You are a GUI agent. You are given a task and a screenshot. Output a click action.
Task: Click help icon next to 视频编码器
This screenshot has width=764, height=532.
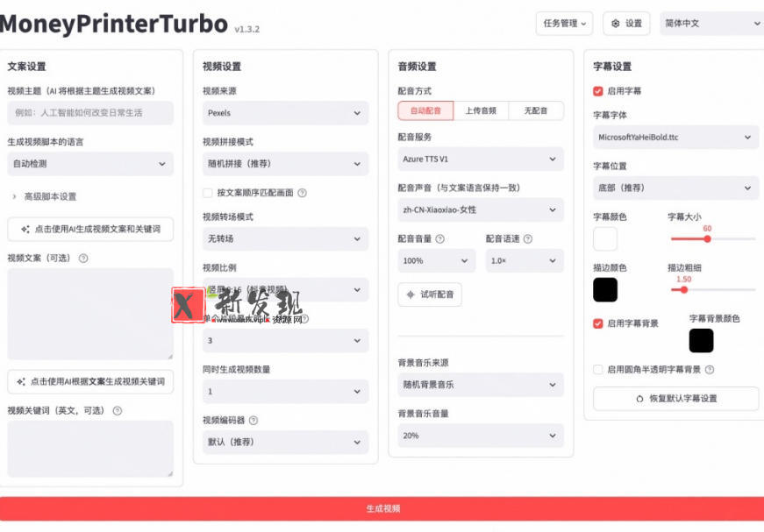(253, 421)
